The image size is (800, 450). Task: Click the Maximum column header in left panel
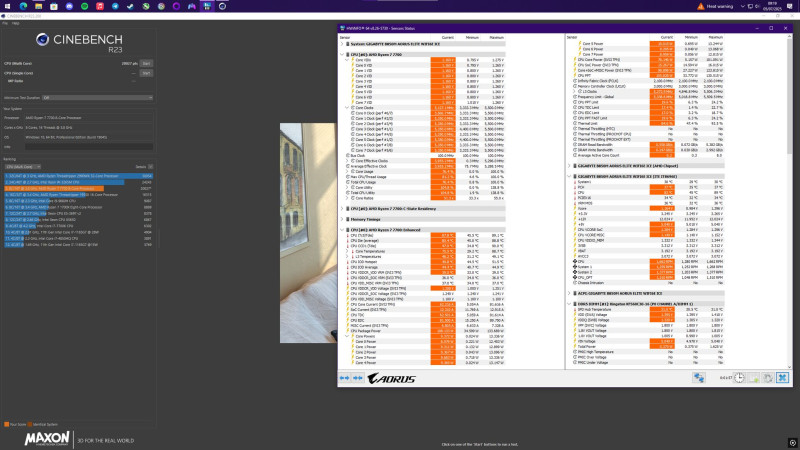(496, 37)
